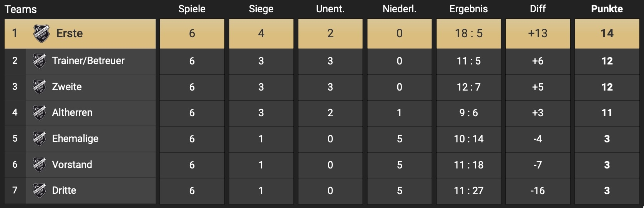Click the Erste team club crest

[41, 33]
